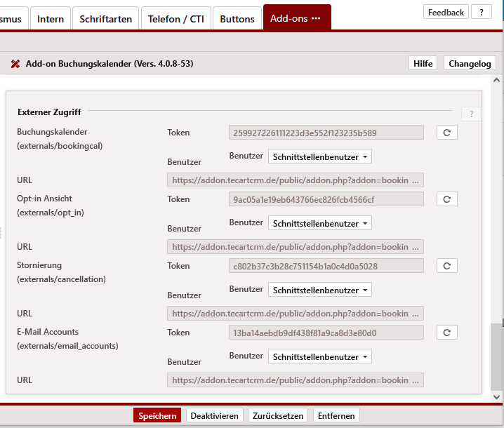The height and width of the screenshot is (428, 504).
Task: Regenerate the E-Mail Accounts token
Action: (x=446, y=333)
